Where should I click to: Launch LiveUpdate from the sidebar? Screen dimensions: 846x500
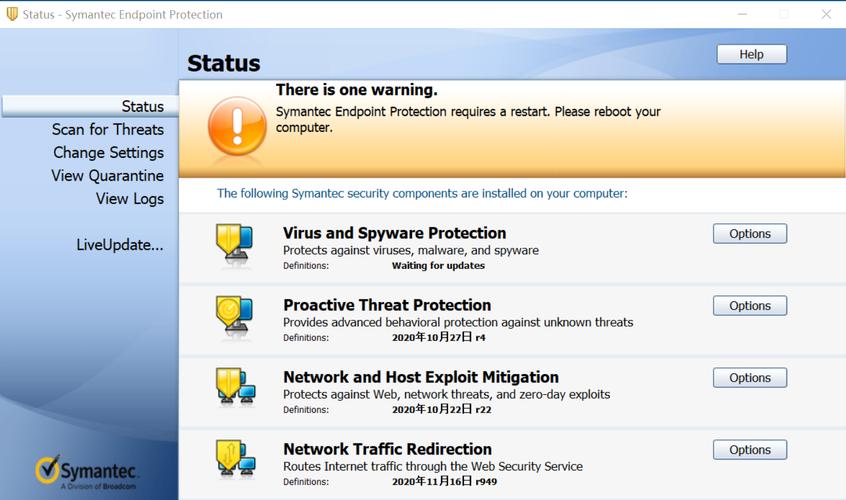coord(120,244)
